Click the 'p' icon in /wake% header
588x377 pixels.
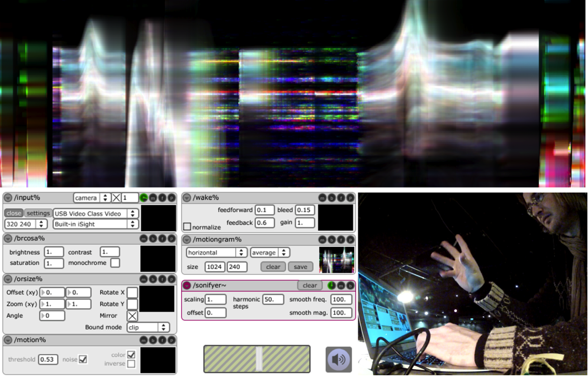pos(350,198)
